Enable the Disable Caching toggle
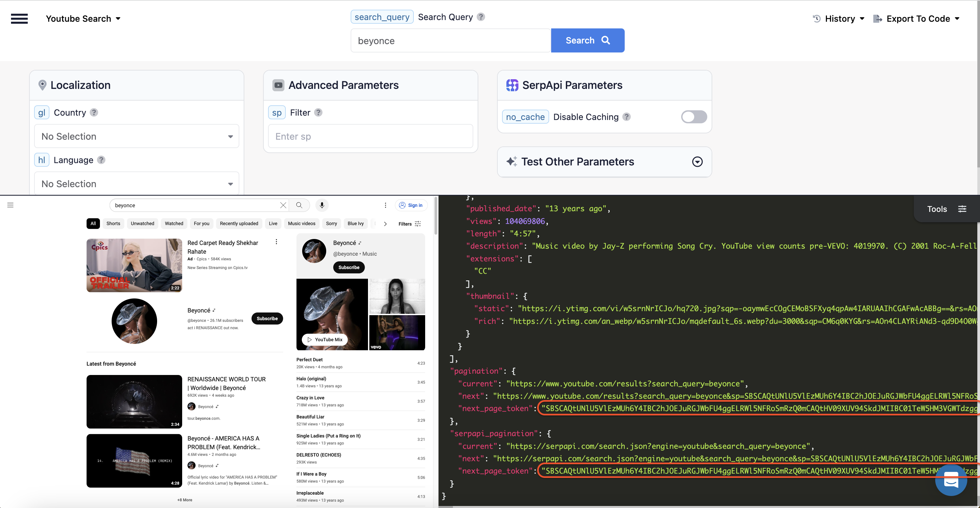The image size is (980, 508). click(693, 117)
